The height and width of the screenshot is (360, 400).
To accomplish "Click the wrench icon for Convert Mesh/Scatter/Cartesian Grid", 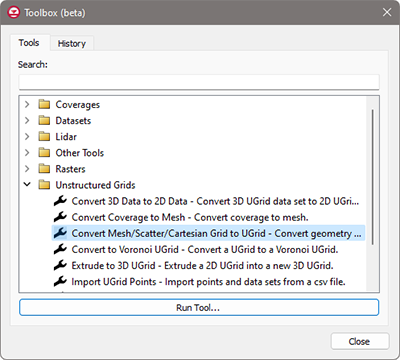I will click(60, 233).
